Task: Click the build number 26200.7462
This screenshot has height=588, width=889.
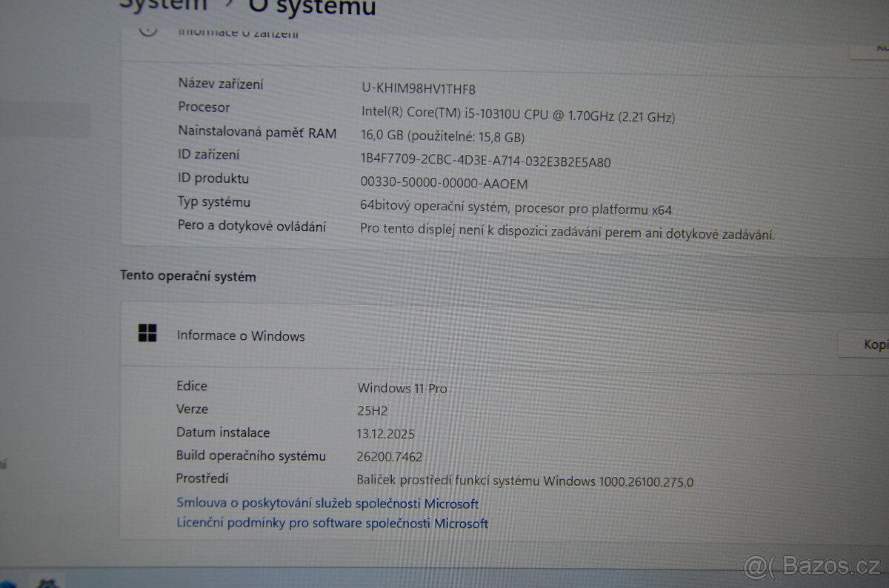Action: coord(389,457)
